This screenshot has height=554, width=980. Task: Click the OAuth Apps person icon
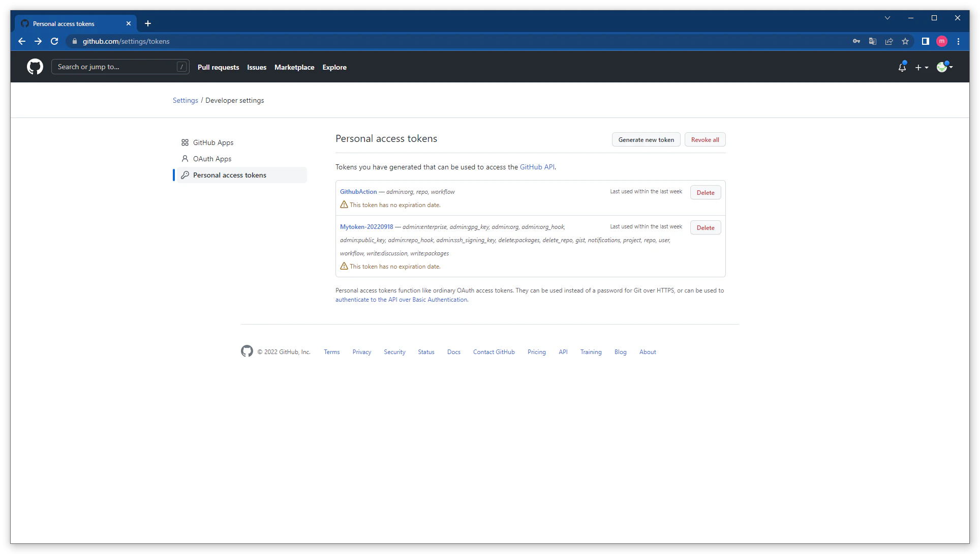tap(185, 159)
